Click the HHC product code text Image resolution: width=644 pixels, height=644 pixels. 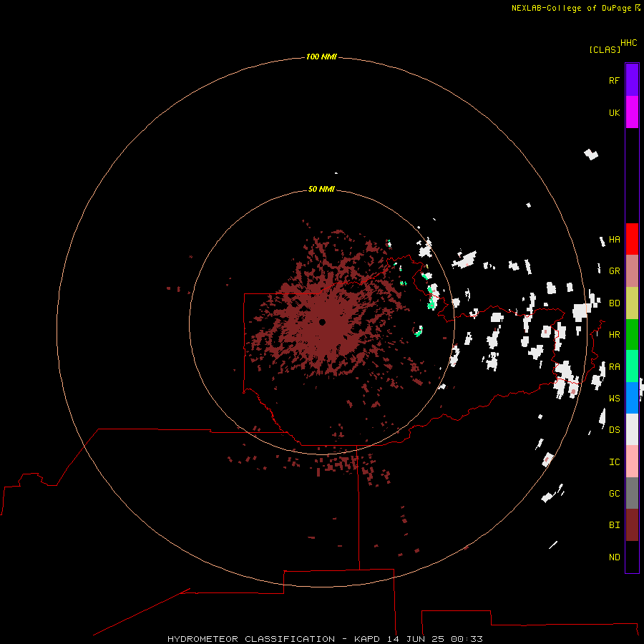pyautogui.click(x=628, y=43)
